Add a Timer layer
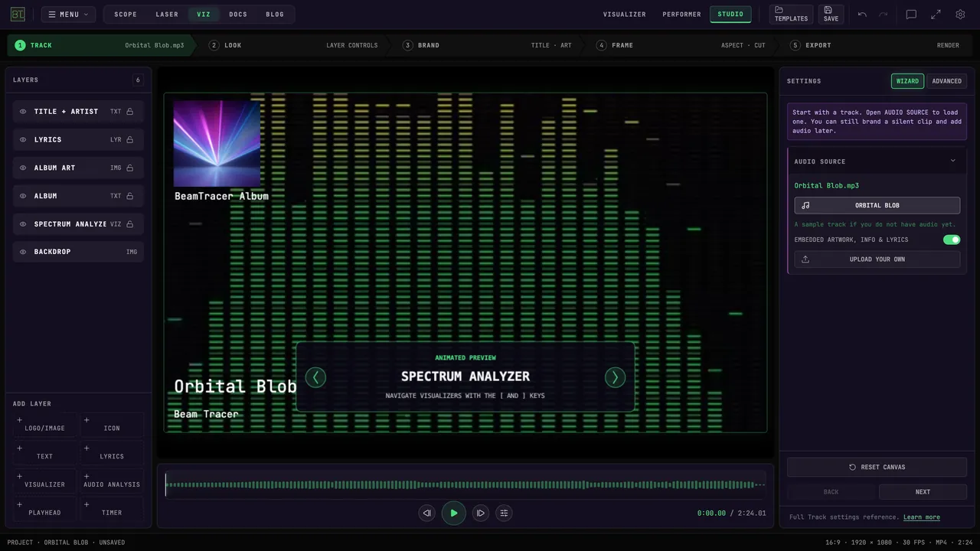The height and width of the screenshot is (551, 980). point(112,509)
